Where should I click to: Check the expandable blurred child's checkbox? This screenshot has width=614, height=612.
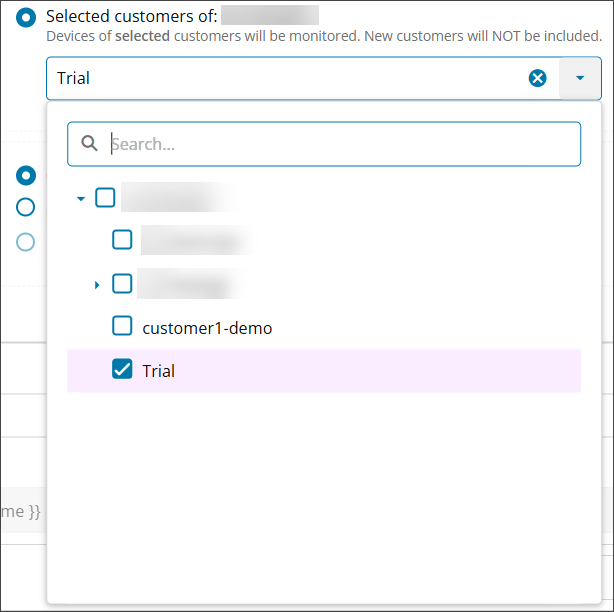122,284
